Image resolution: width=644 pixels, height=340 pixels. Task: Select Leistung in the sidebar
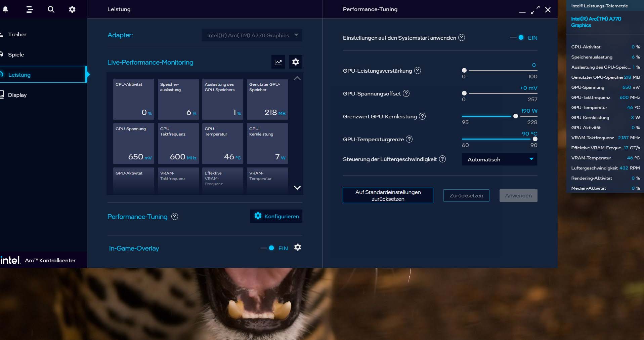click(43, 75)
